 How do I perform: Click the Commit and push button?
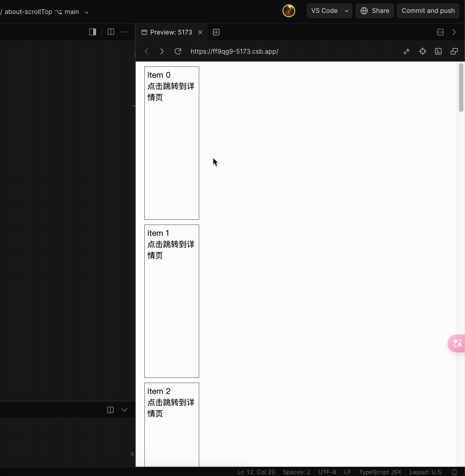428,11
